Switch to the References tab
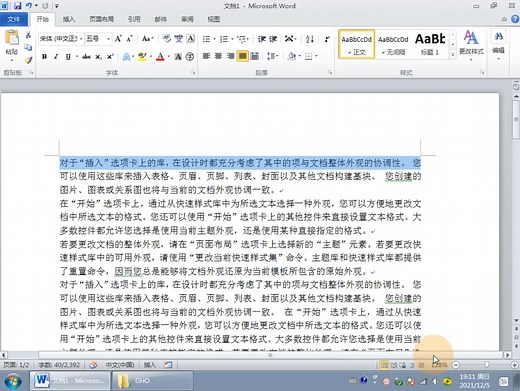Screen dimensions: 520x391 134,19
